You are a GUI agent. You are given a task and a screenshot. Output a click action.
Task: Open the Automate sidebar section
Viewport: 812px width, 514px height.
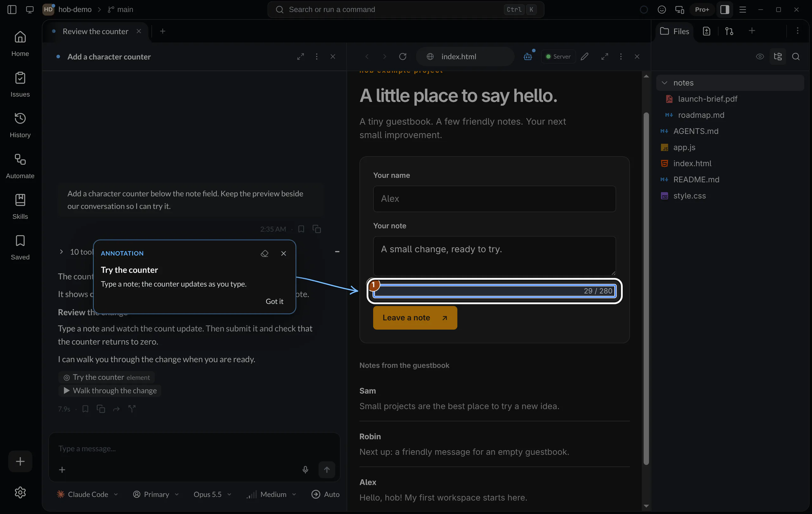[x=20, y=166]
